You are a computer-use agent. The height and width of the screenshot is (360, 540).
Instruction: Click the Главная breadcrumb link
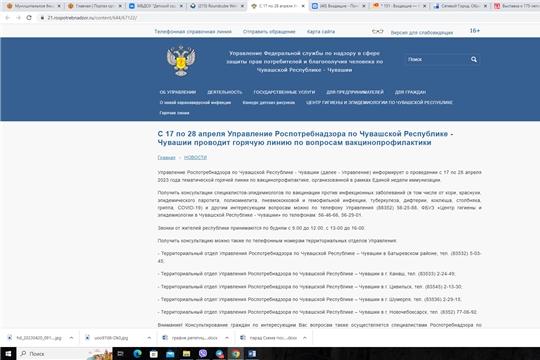[166, 157]
